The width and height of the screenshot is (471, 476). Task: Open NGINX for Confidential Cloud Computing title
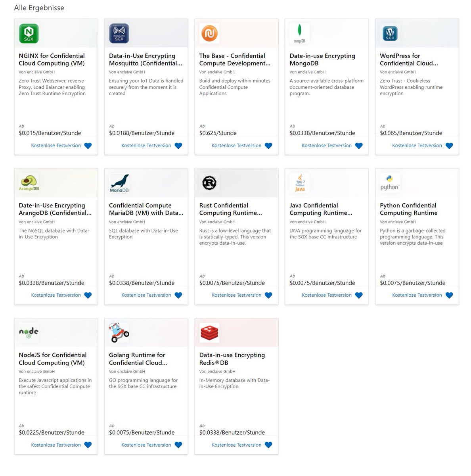(52, 59)
